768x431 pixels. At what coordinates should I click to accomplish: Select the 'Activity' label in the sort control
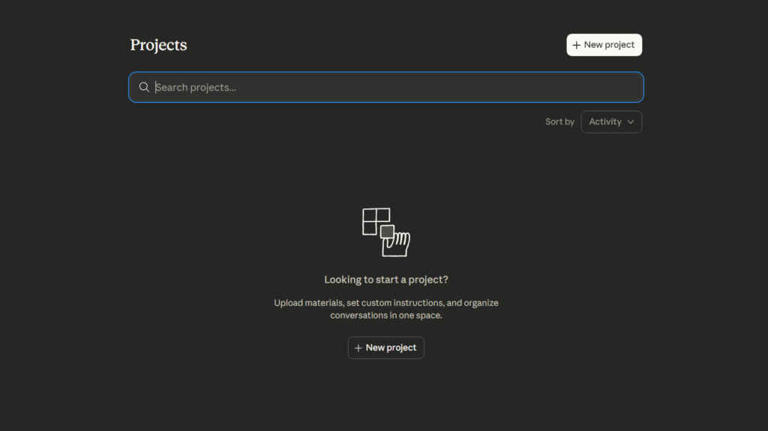click(x=605, y=122)
